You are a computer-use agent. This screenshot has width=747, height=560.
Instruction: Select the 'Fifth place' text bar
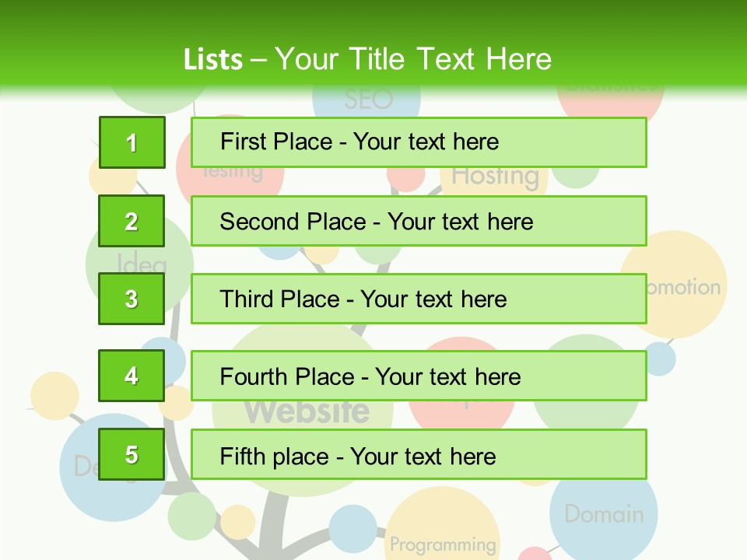point(418,454)
